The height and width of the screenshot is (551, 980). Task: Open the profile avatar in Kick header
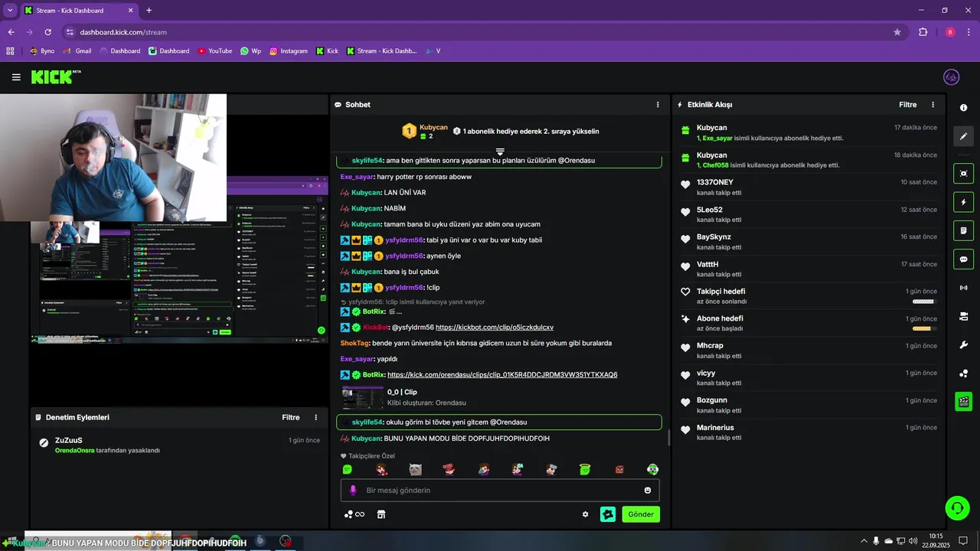click(952, 77)
